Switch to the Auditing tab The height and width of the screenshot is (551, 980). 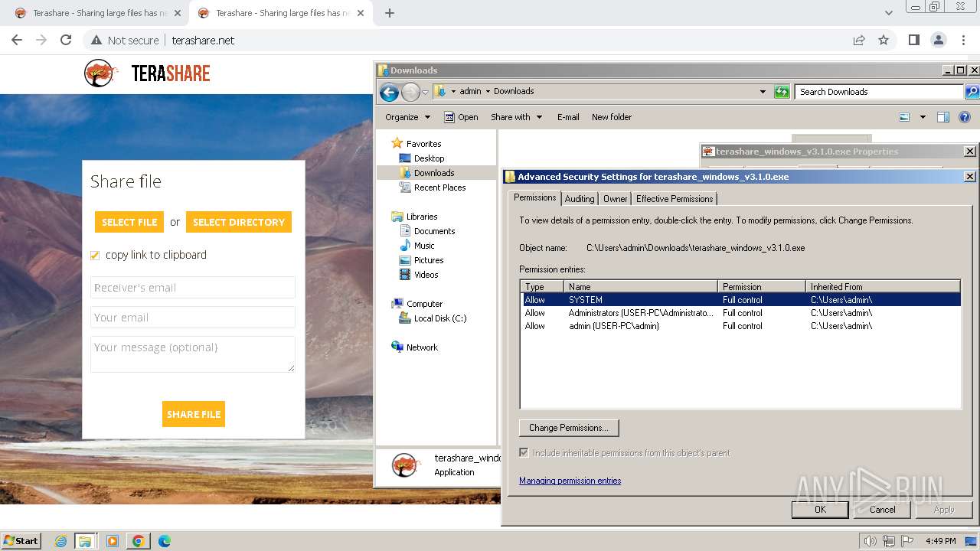pos(580,199)
